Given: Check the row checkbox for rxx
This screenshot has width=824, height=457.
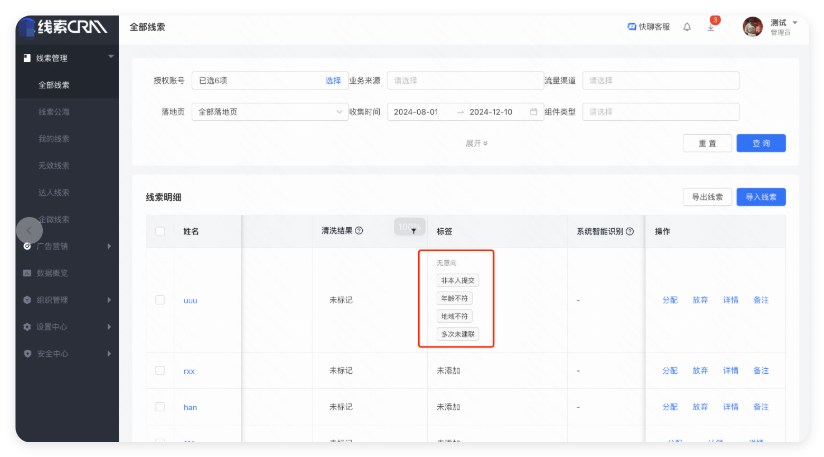Looking at the screenshot, I should coord(160,370).
